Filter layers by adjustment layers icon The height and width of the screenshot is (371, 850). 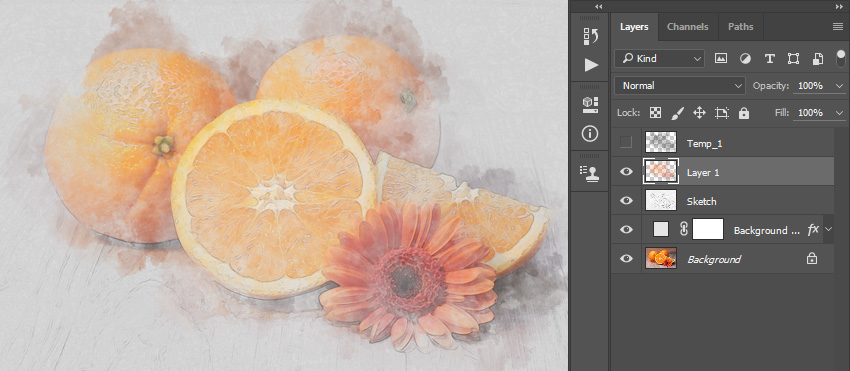pos(745,59)
